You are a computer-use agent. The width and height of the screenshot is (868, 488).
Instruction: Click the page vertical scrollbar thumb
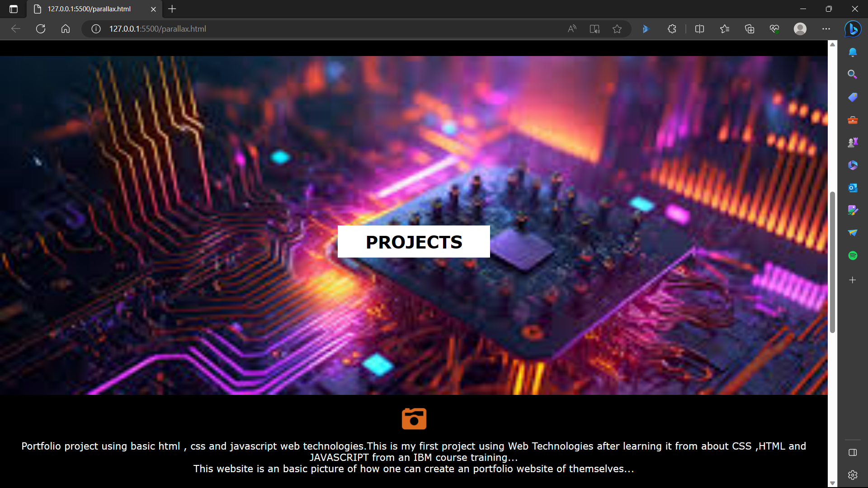[832, 262]
